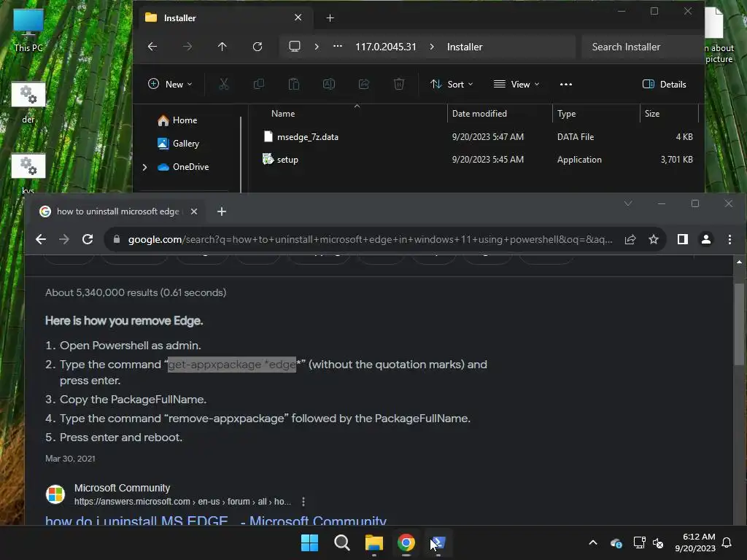The height and width of the screenshot is (560, 747).
Task: Open the Sort dropdown menu
Action: (451, 85)
